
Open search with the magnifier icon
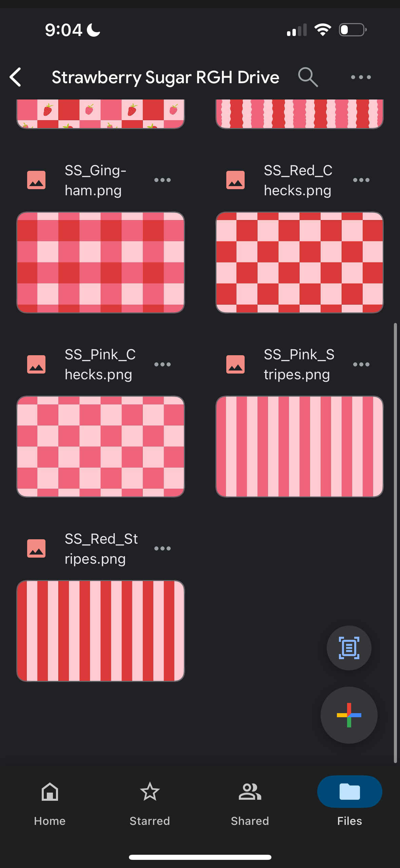click(x=308, y=77)
